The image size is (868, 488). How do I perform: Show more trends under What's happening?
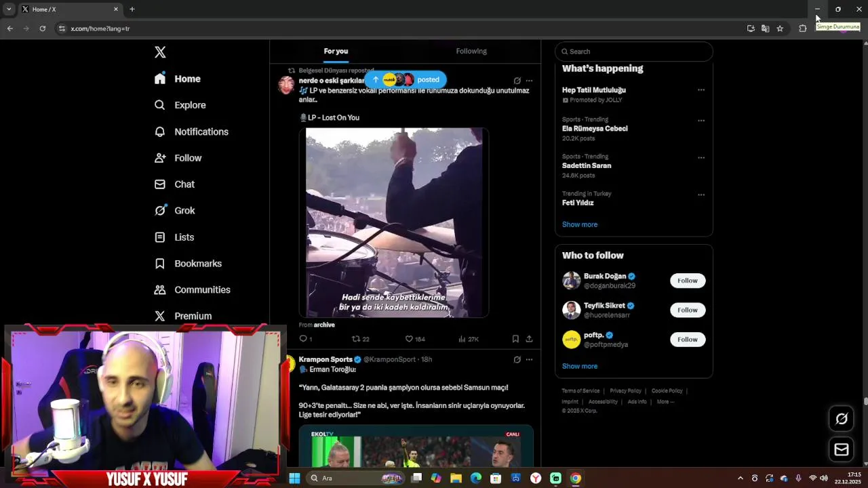coord(580,224)
